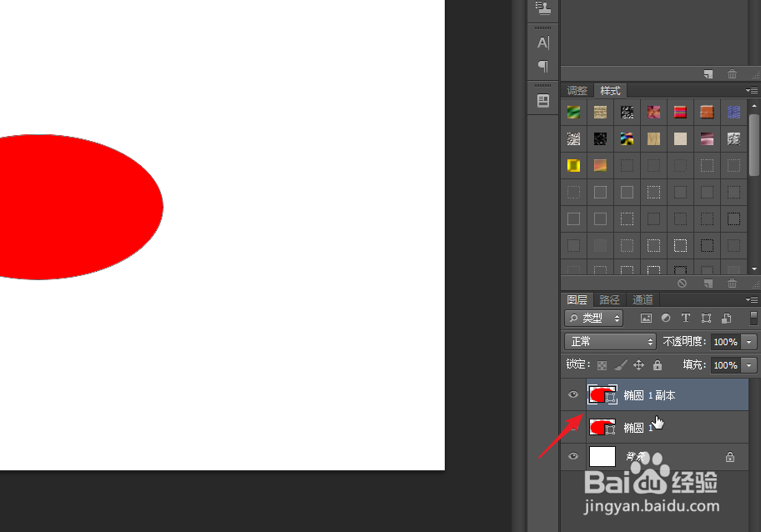Toggle lock all padlock icon beside 锁定

pos(658,365)
